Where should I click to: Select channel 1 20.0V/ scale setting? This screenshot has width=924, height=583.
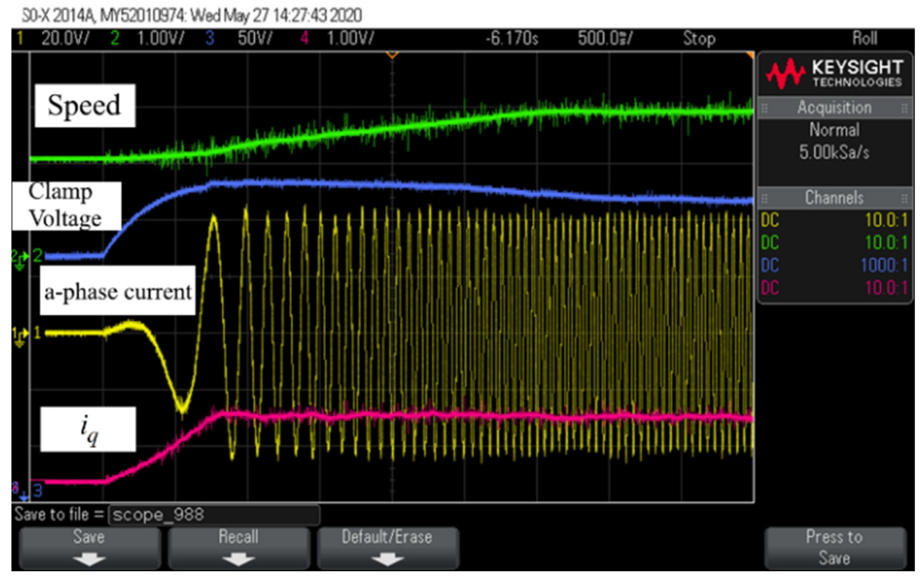[x=65, y=39]
